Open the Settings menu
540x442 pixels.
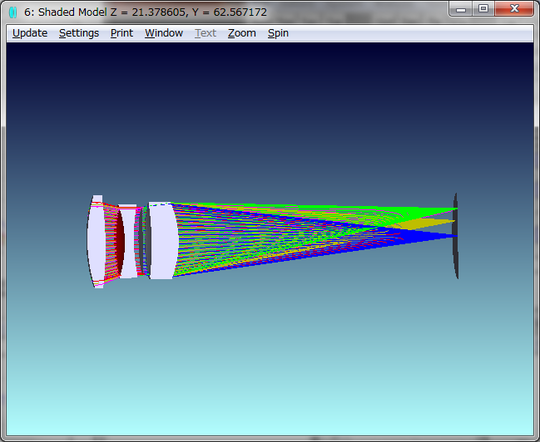pyautogui.click(x=79, y=33)
